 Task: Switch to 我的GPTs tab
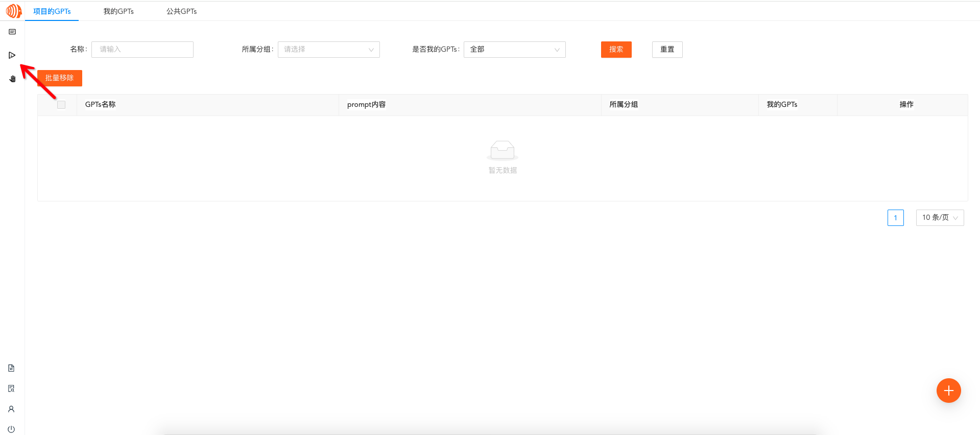(x=118, y=11)
